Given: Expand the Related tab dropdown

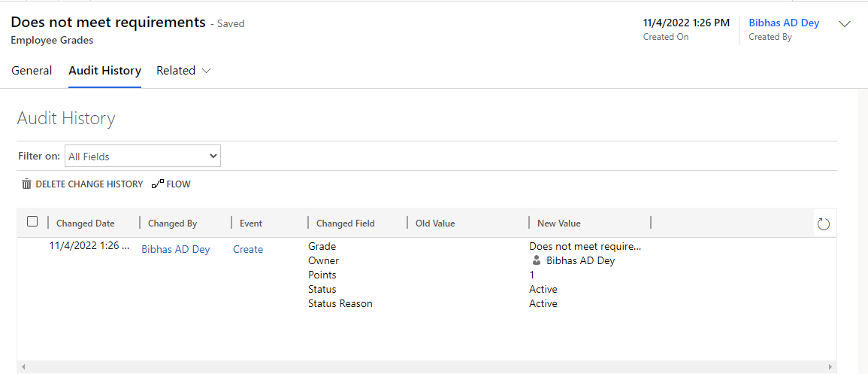Looking at the screenshot, I should coord(184,71).
